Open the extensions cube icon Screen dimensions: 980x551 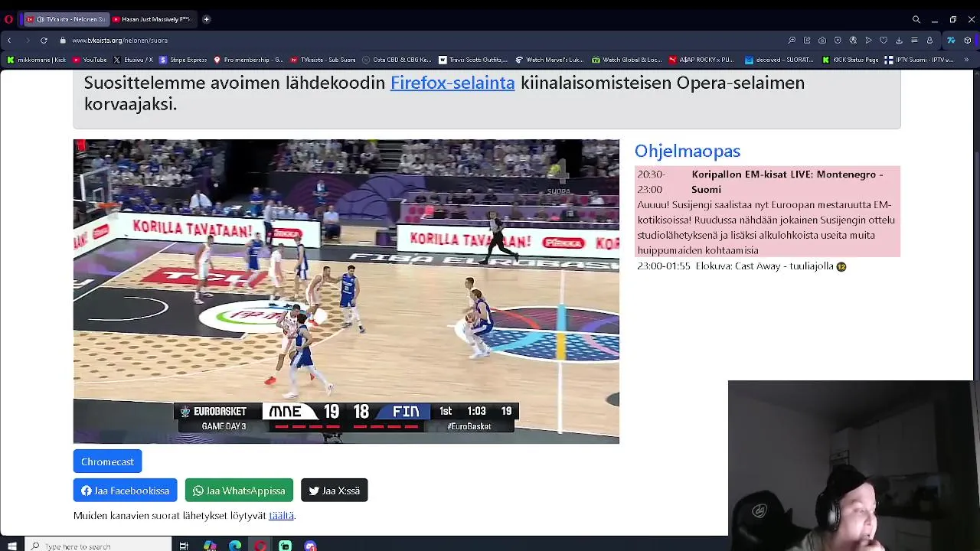click(968, 40)
